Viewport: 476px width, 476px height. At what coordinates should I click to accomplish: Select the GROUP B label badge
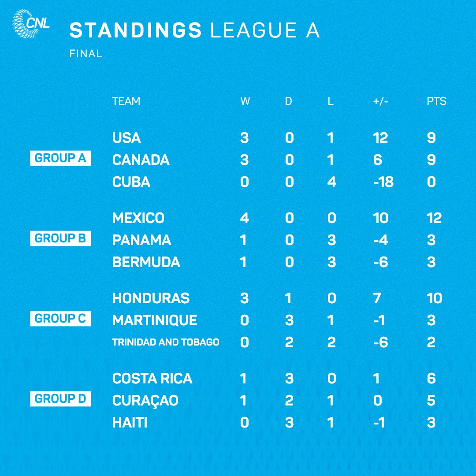pos(60,238)
